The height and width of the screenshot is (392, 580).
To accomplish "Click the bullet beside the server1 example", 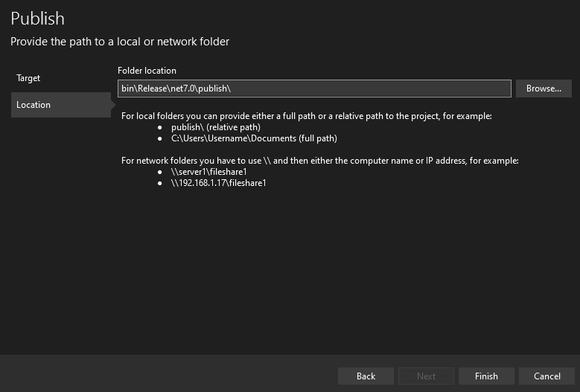I will (x=160, y=172).
